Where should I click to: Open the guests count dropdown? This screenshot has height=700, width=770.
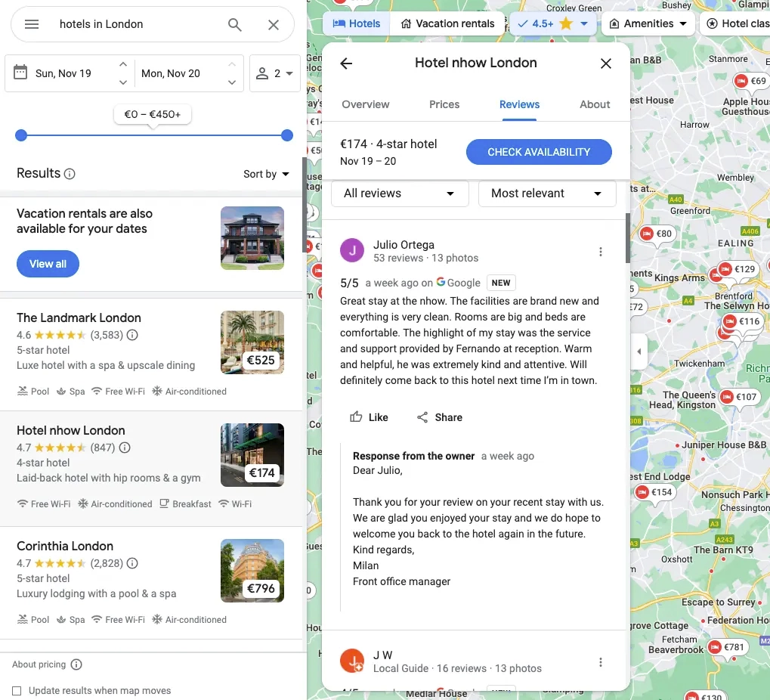tap(274, 73)
